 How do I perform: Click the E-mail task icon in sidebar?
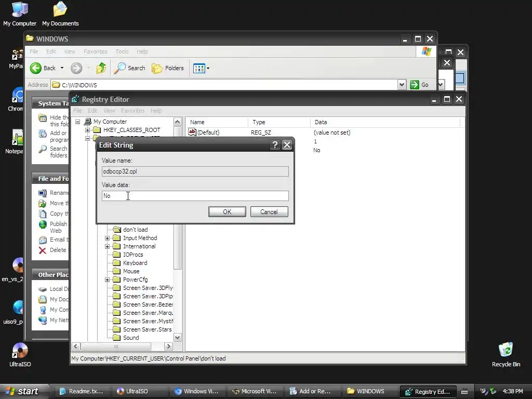coord(43,240)
